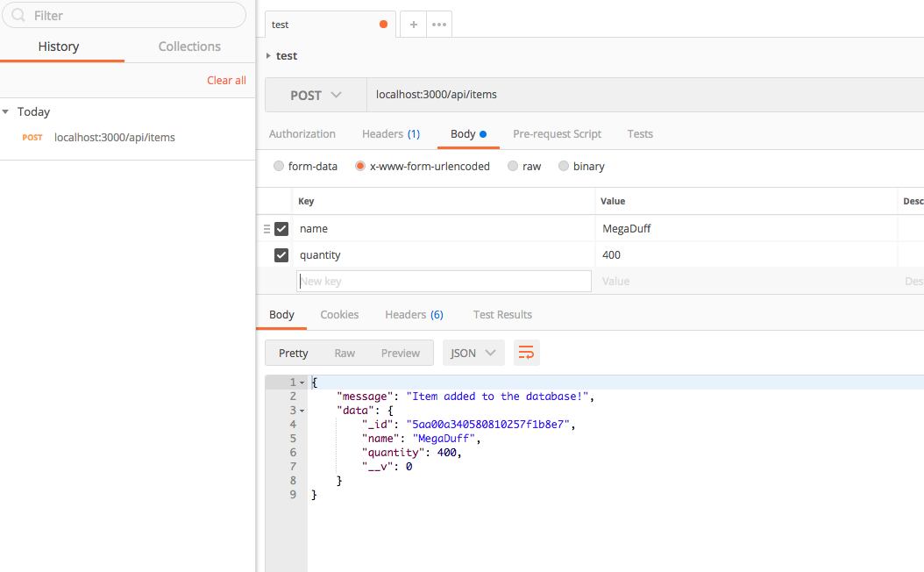
Task: Click the empty Value placeholder cell
Action: (746, 282)
